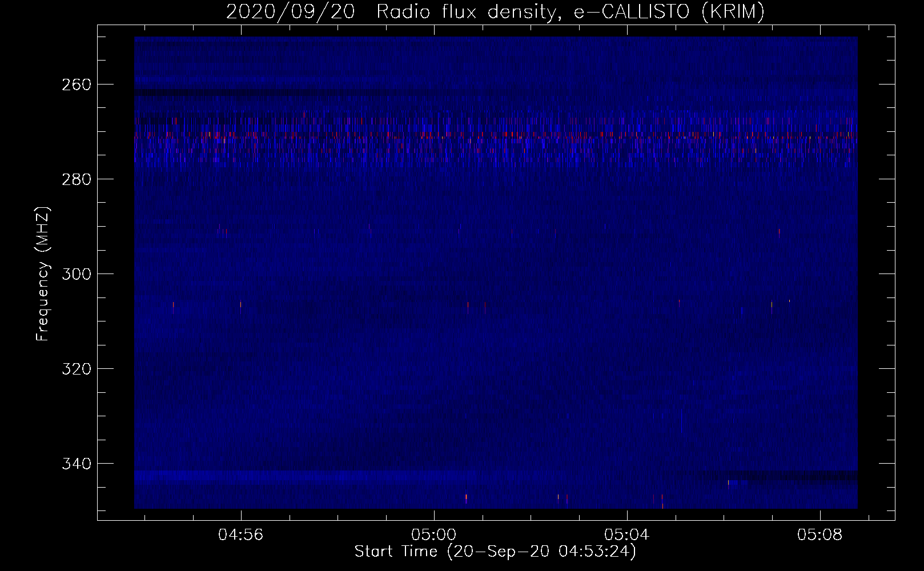This screenshot has width=924, height=571.
Task: Click the 280 frequency tick label
Action: point(75,179)
